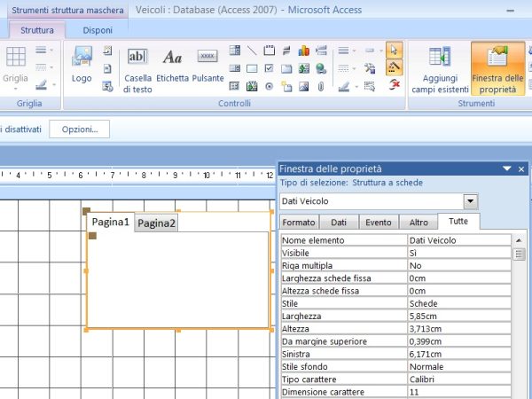Click Aggiungi campi esistenti
This screenshot has width=532, height=399.
(x=440, y=71)
